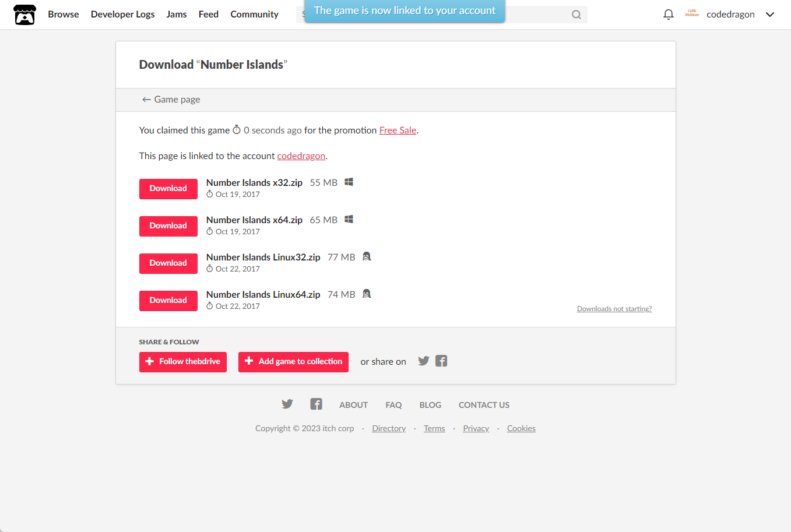Click the 'SHARE & FOLLOW' heading
Screen dimensions: 791x532
[x=169, y=342]
